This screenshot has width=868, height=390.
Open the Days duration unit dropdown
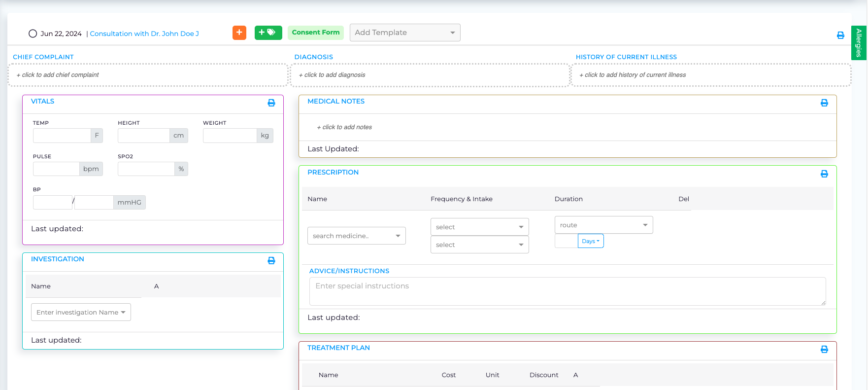coord(591,241)
